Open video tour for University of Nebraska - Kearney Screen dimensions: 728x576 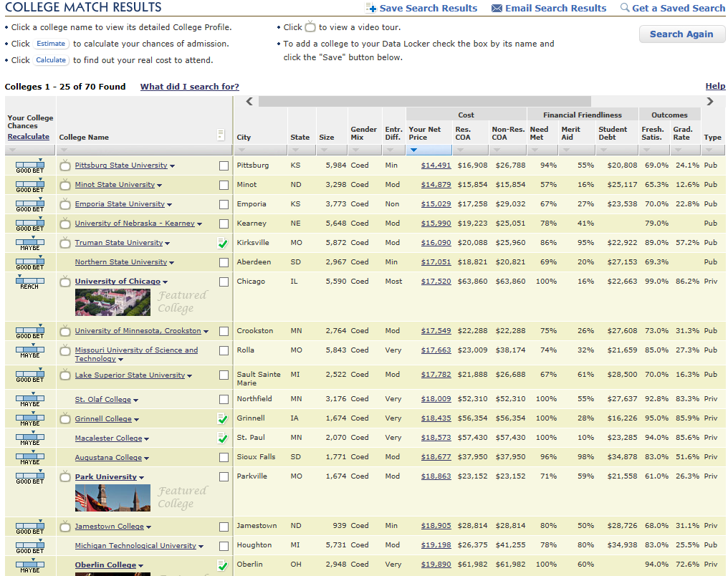coord(65,224)
